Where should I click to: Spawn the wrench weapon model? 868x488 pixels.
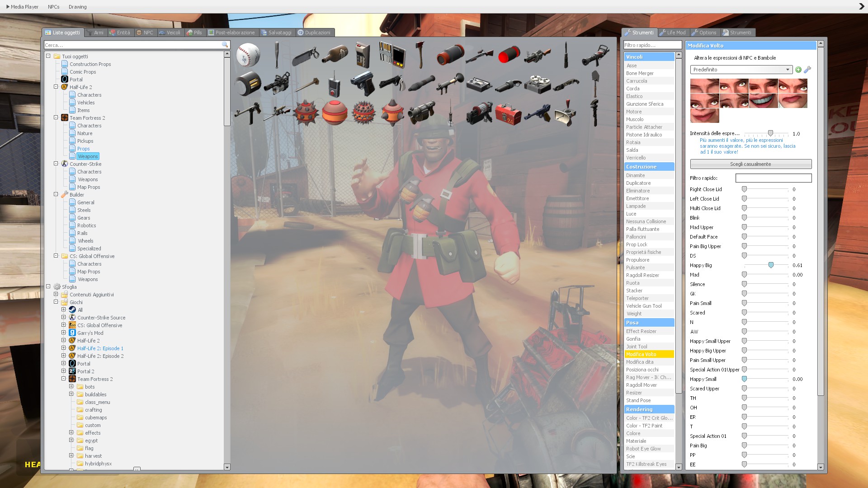pos(595,113)
